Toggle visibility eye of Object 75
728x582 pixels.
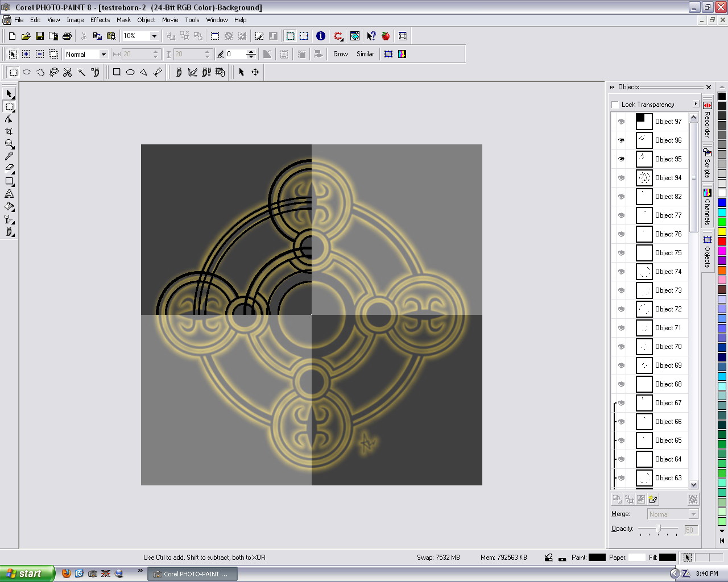(x=621, y=253)
